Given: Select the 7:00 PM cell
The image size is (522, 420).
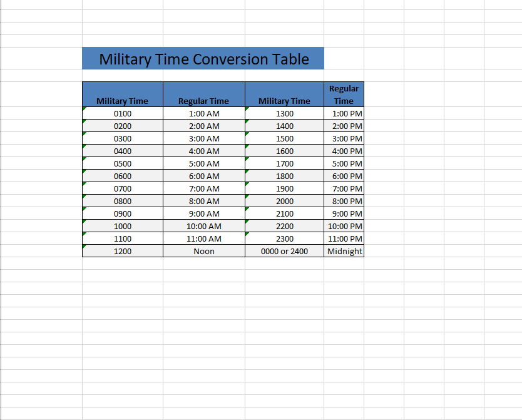Looking at the screenshot, I should click(344, 188).
